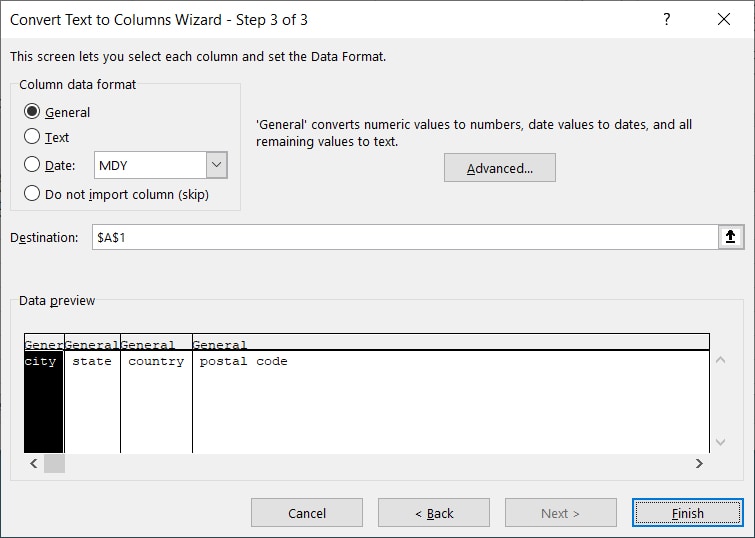Open help with the question mark icon
Screen dimensions: 755x538
(x=667, y=19)
